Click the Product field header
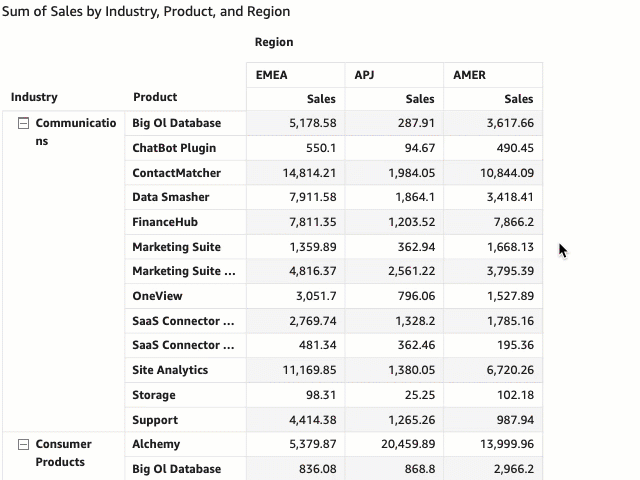 [x=155, y=97]
